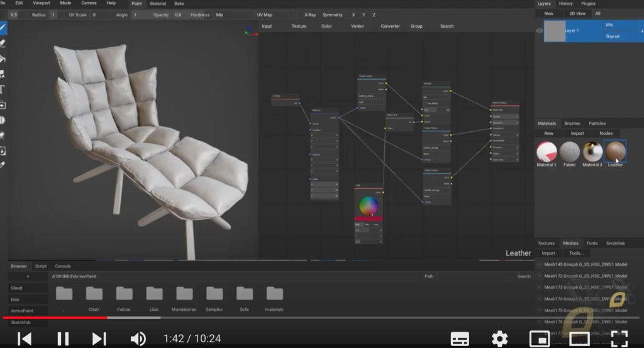
Task: Pause the video
Action: pyautogui.click(x=63, y=339)
